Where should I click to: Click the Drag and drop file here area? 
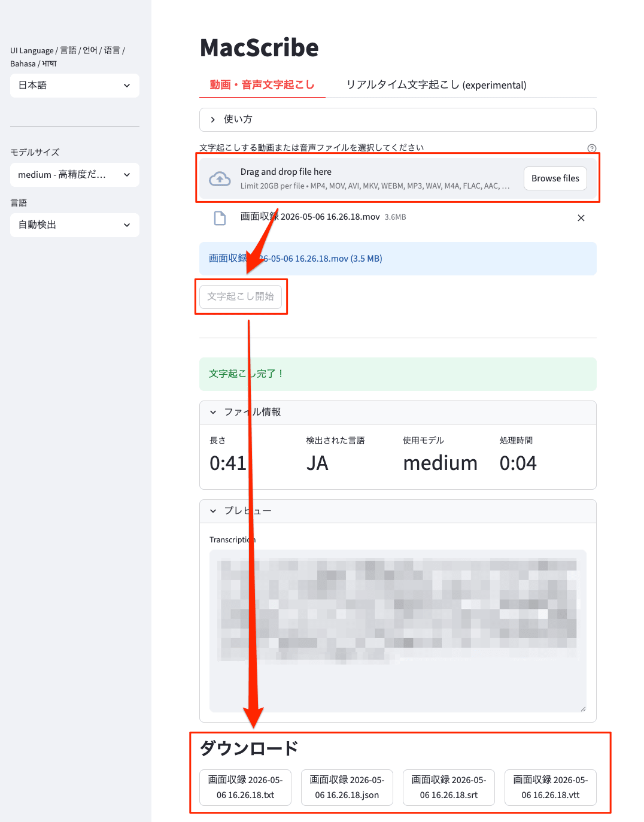pyautogui.click(x=398, y=178)
